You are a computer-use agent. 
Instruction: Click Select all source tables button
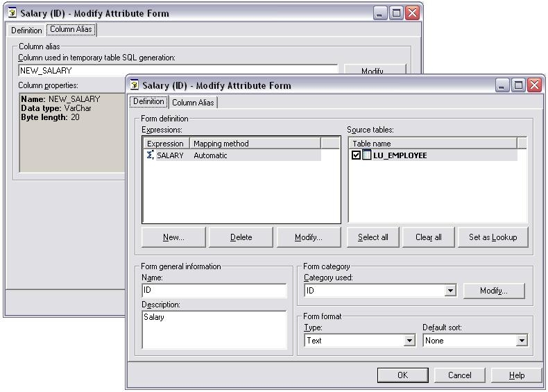(373, 237)
